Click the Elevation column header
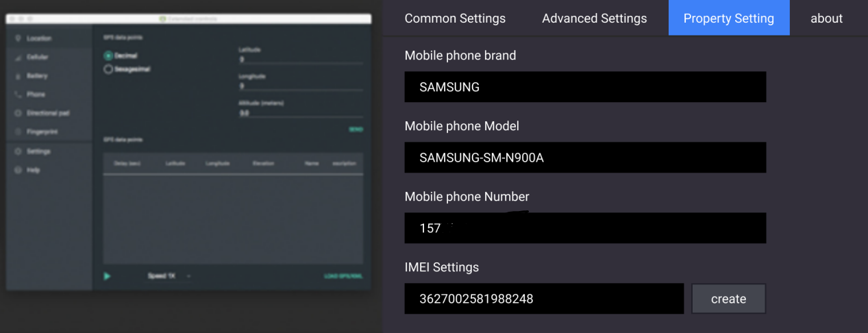 (263, 164)
